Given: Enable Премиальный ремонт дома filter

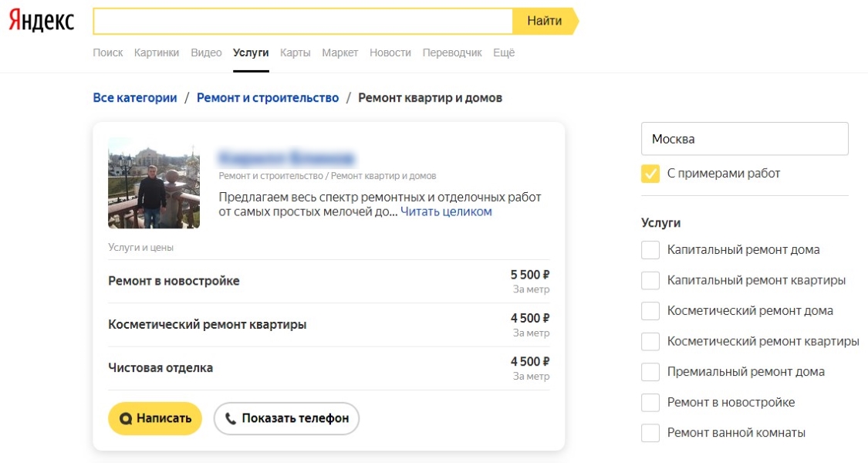Looking at the screenshot, I should coord(650,372).
